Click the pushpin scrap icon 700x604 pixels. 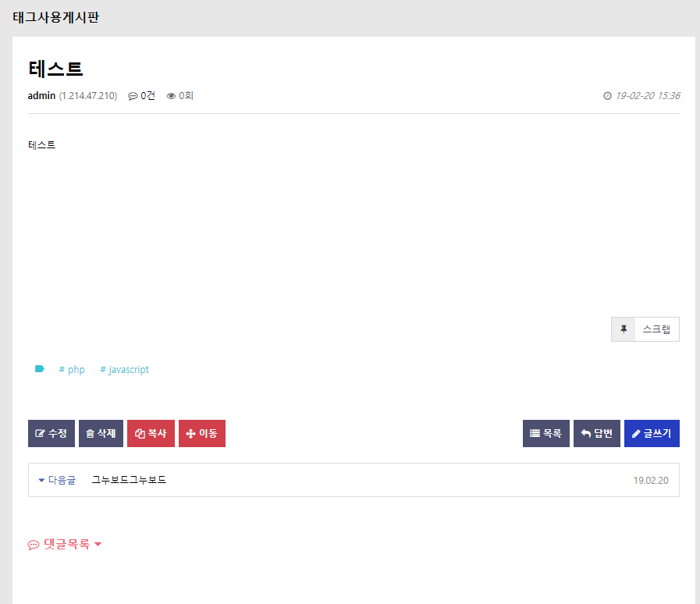[x=624, y=329]
